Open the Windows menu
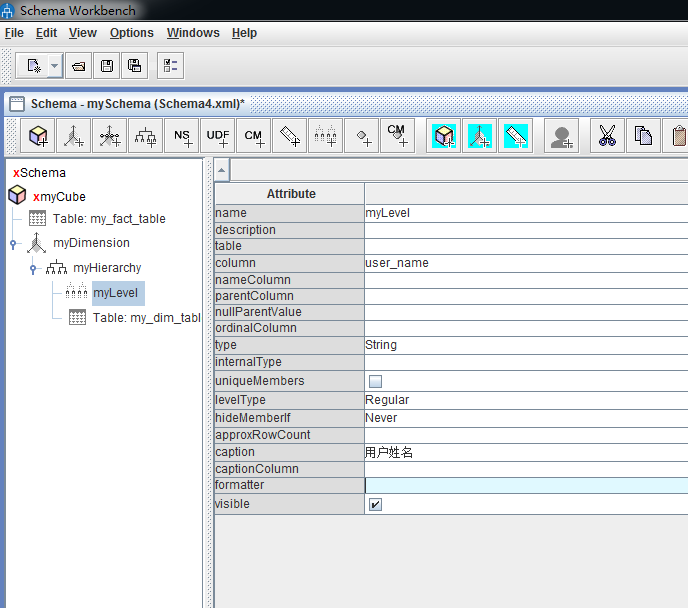This screenshot has height=608, width=688. [x=193, y=33]
